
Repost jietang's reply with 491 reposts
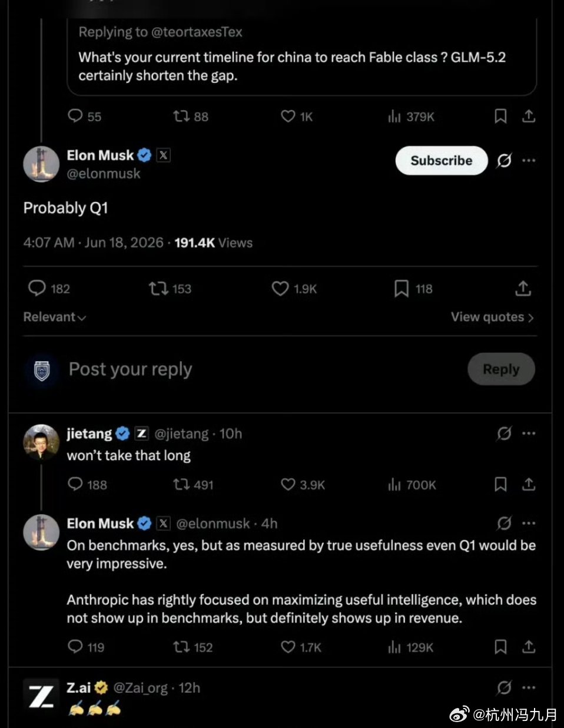click(193, 485)
